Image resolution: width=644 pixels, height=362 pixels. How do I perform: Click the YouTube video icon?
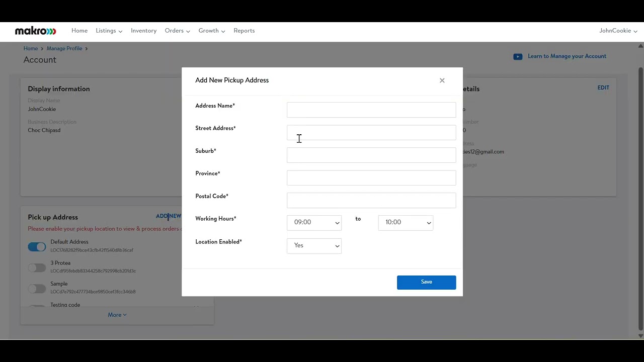(518, 56)
